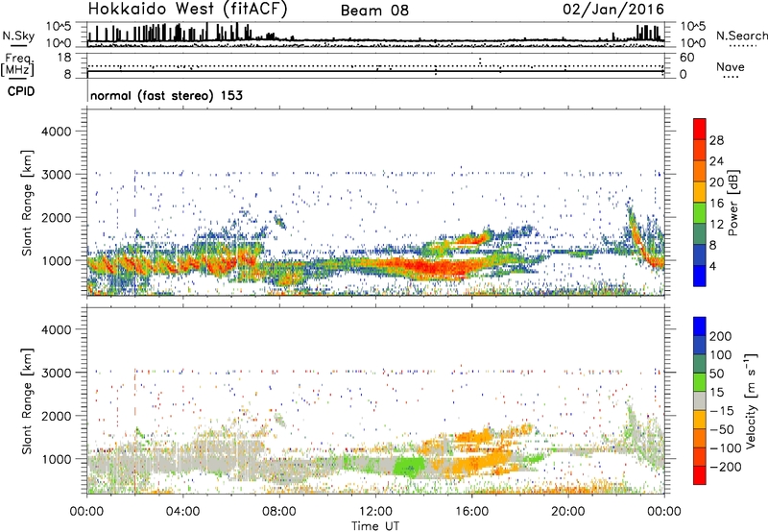Viewport: 768px width, 532px height.
Task: Click the orange velocity region near 16:00 UT
Action: tap(477, 463)
